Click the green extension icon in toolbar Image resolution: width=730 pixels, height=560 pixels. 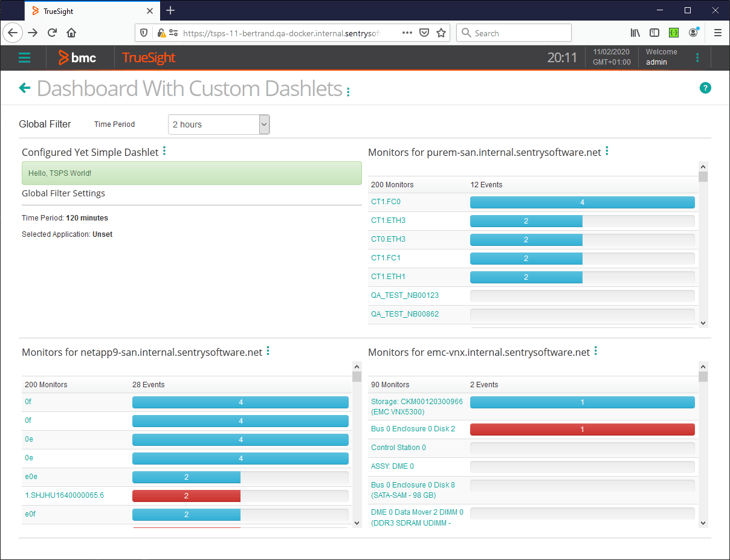pos(674,33)
